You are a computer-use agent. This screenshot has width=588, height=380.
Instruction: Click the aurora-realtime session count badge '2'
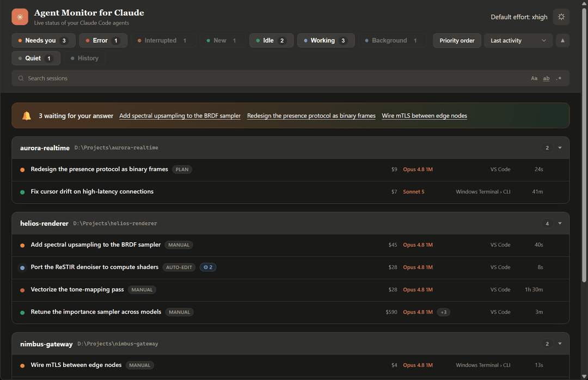tap(547, 148)
